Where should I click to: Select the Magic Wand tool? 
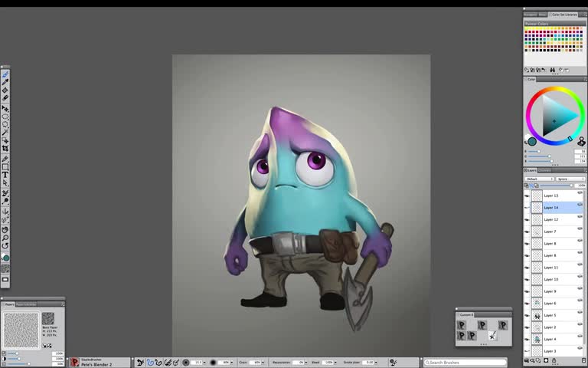pyautogui.click(x=5, y=132)
